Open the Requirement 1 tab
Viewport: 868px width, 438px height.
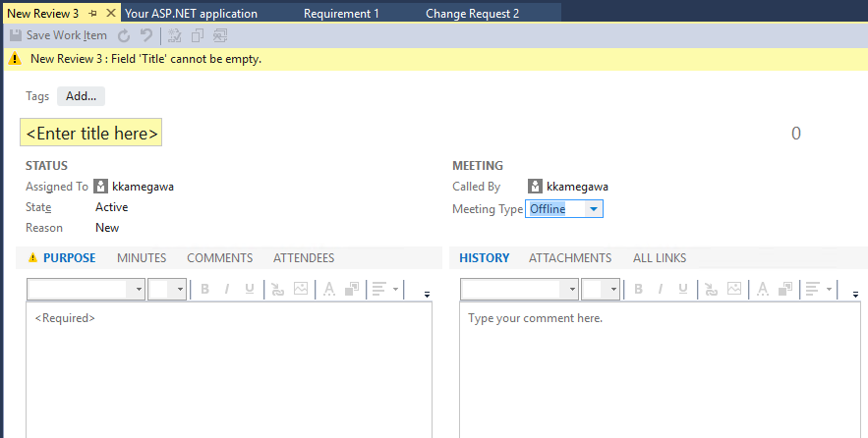point(341,14)
